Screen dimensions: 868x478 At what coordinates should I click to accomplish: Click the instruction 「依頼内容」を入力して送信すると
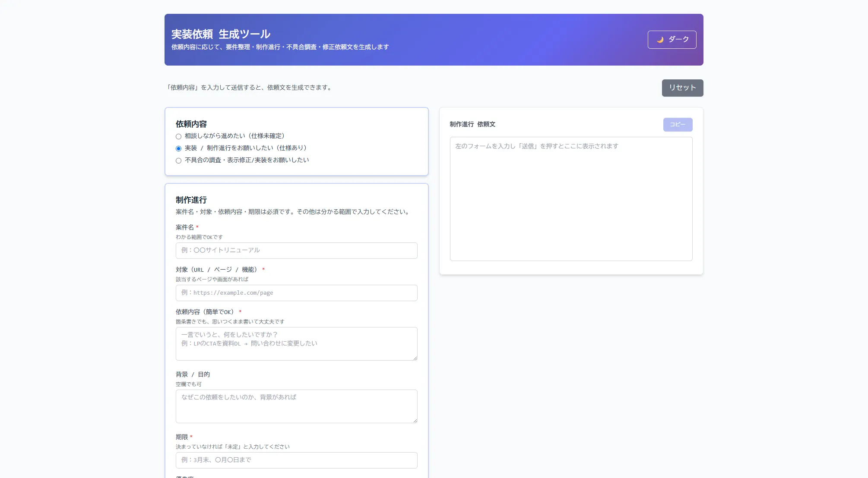[250, 88]
